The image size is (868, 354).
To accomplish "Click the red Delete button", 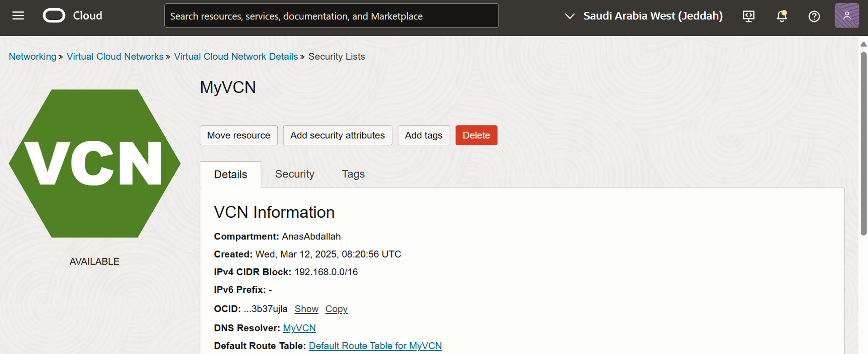I will [476, 135].
